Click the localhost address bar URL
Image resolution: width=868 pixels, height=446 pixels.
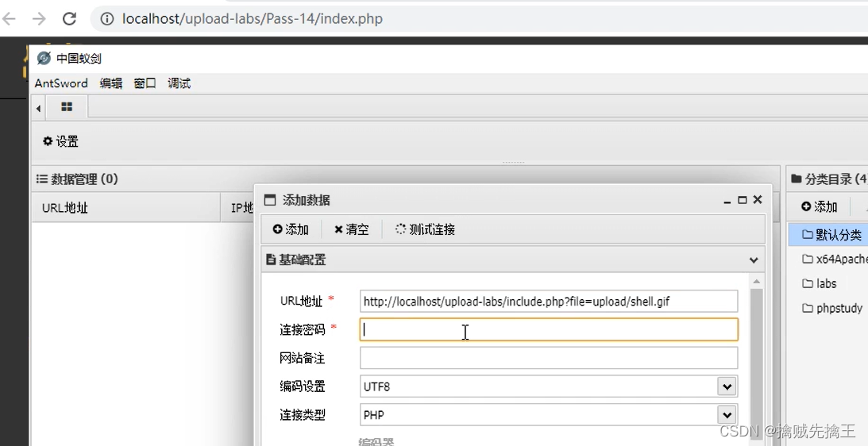point(253,19)
